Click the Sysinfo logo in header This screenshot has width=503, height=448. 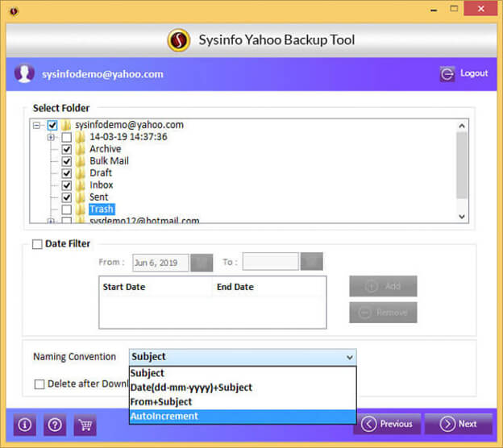click(179, 40)
